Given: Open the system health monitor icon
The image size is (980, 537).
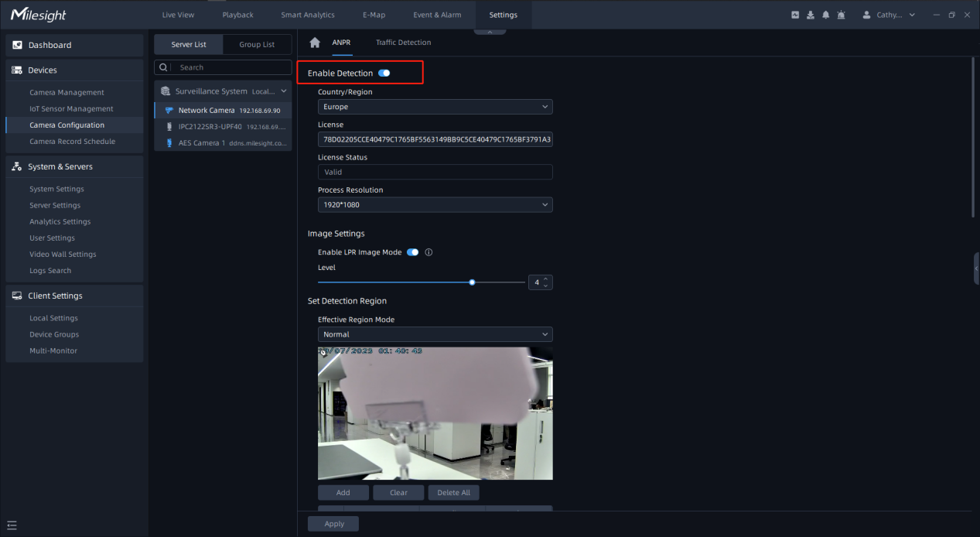Looking at the screenshot, I should tap(795, 15).
